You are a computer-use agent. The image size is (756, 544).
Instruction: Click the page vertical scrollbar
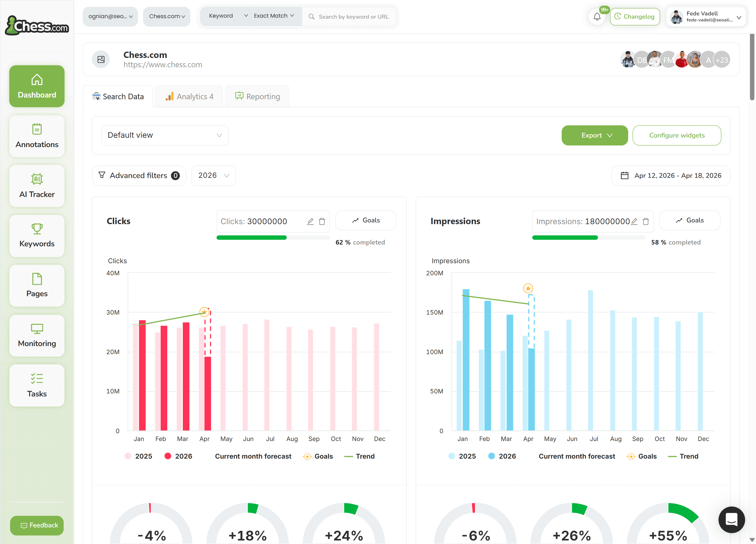coord(752,67)
